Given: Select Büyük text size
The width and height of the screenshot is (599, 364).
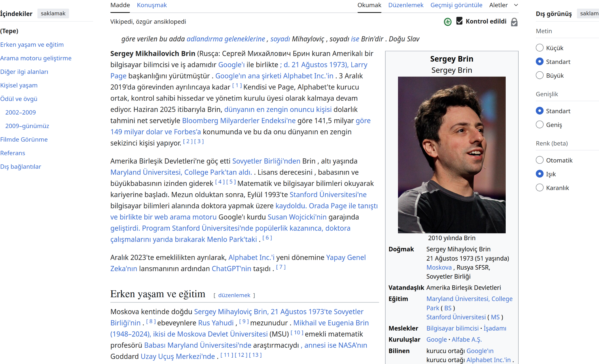Looking at the screenshot, I should [x=540, y=75].
